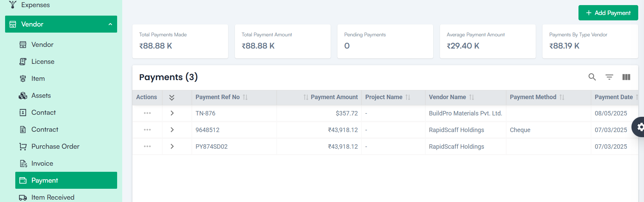Click date 08/05/2025
Screen dimensions: 644x202
611,113
